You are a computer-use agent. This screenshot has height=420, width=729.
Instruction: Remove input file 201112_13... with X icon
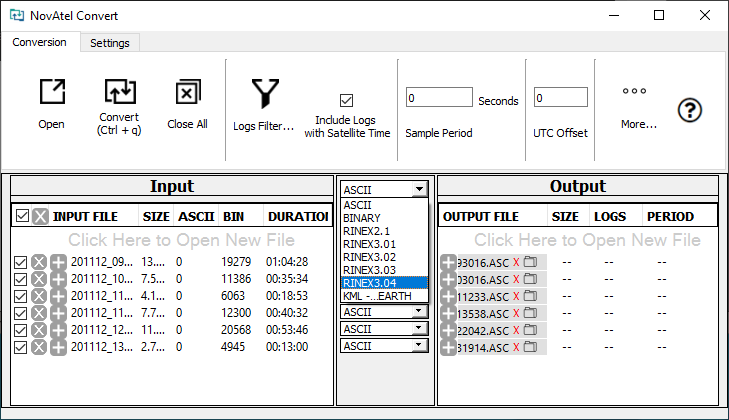[39, 347]
